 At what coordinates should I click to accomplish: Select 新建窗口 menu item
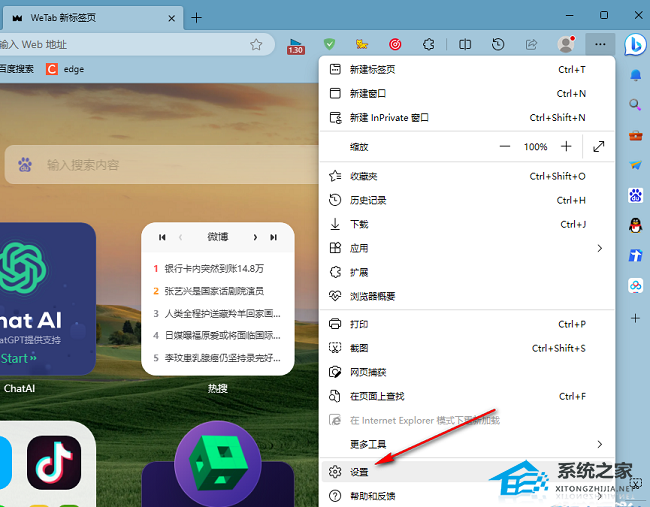click(x=467, y=94)
